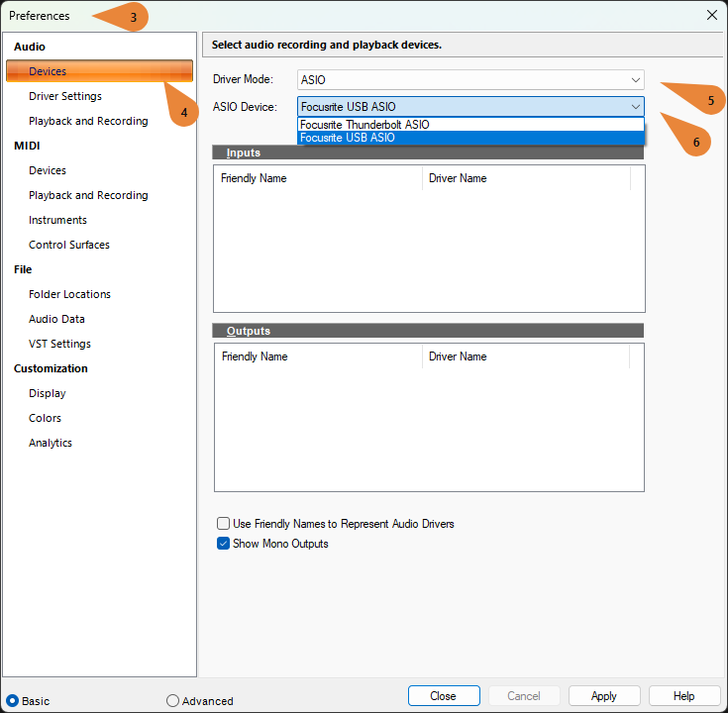Uncheck Show Mono Outputs
The height and width of the screenshot is (713, 728).
(x=223, y=544)
